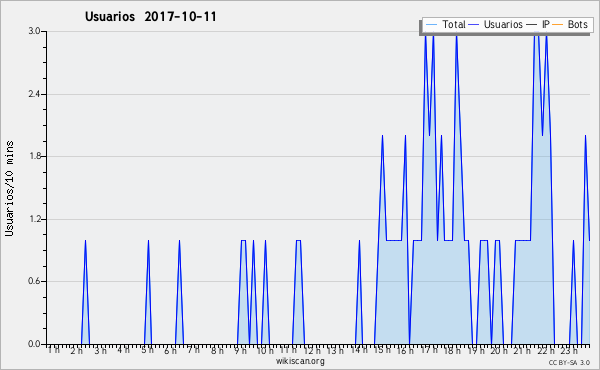Click the '7 h' x-axis label
Image resolution: width=600 pixels, height=370 pixels.
194,350
